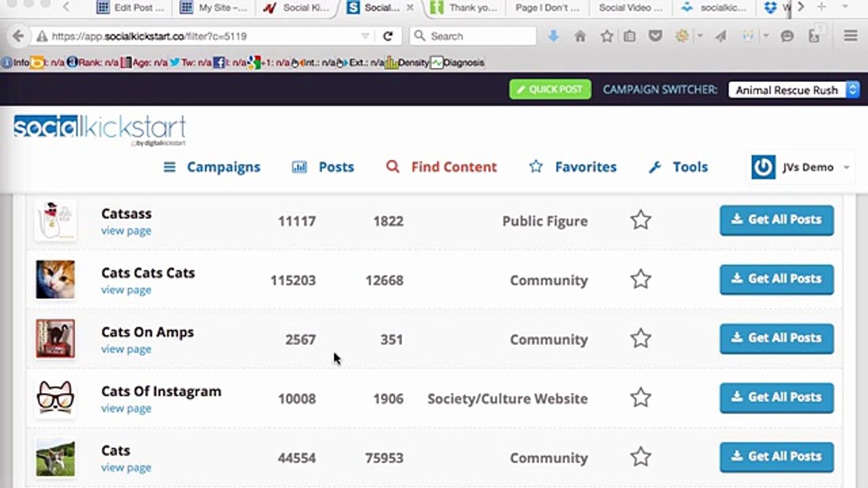
Task: Click the Info SEO toolbar icon
Action: tap(16, 62)
